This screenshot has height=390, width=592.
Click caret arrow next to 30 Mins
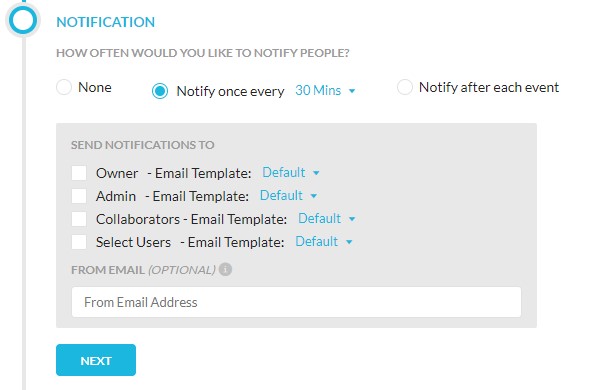pyautogui.click(x=352, y=91)
